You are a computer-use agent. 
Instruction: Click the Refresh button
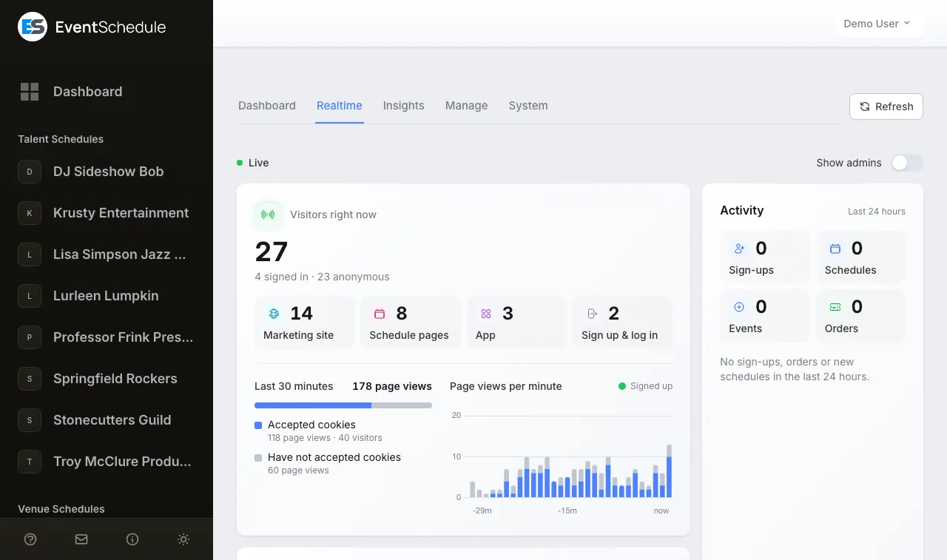coord(886,107)
